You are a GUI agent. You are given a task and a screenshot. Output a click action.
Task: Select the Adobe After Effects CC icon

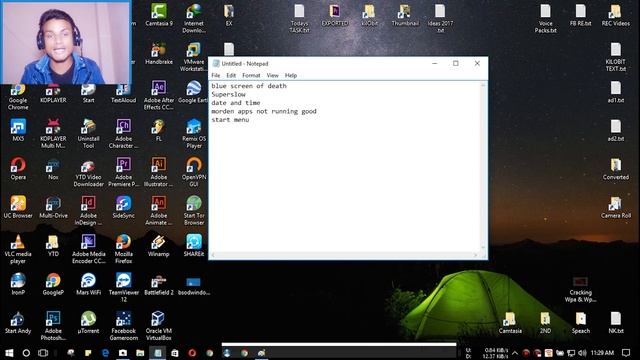[159, 95]
